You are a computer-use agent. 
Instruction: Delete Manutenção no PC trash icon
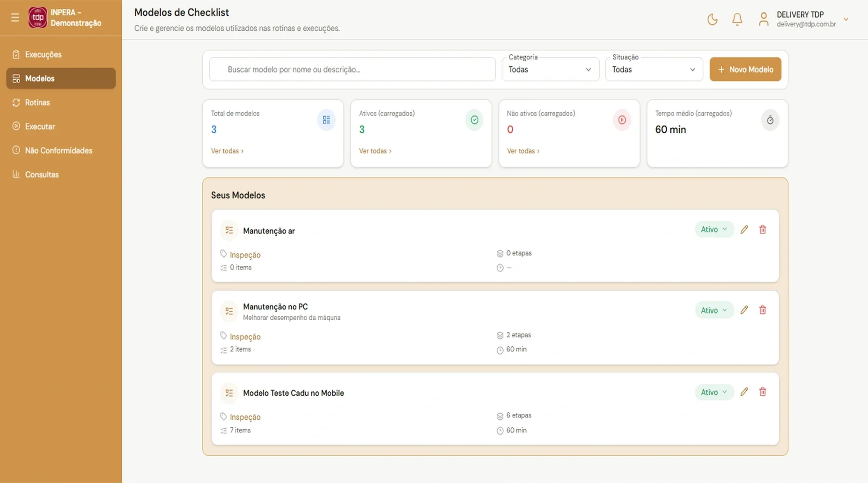pyautogui.click(x=762, y=310)
